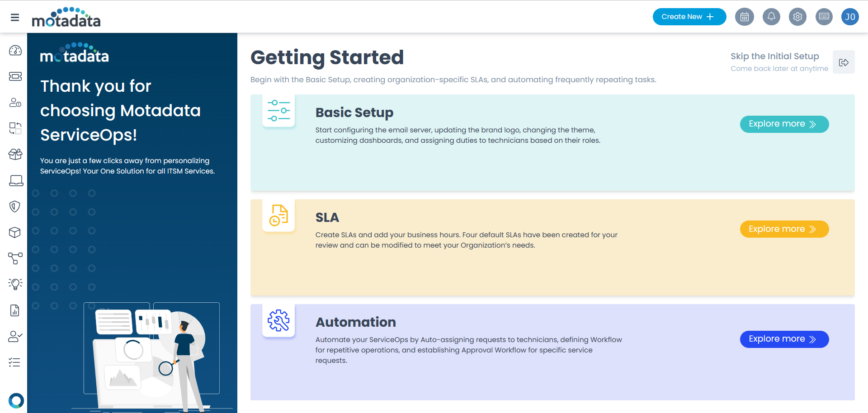
Task: Open the Change management sidebar icon
Action: coord(15,128)
